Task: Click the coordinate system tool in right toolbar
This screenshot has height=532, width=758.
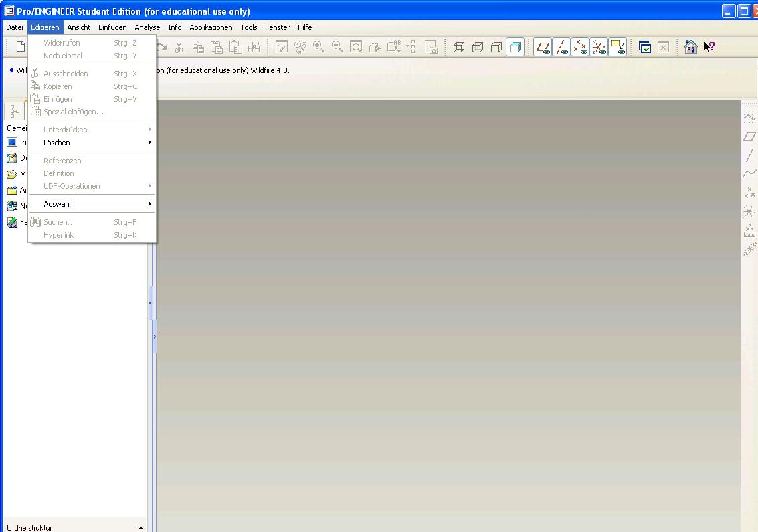Action: click(749, 211)
